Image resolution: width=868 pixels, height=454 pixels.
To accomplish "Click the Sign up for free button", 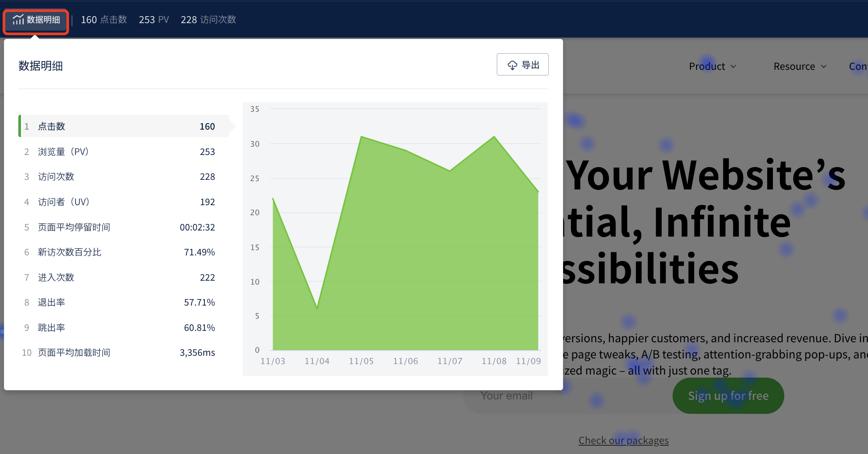I will tap(728, 396).
